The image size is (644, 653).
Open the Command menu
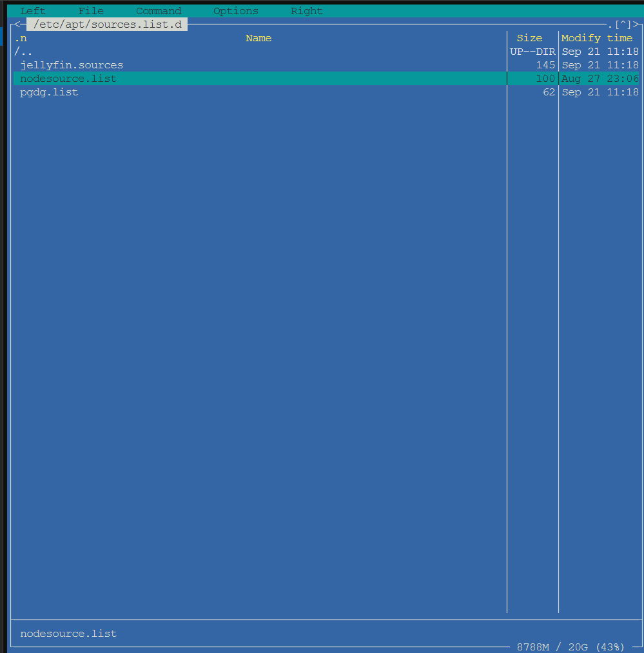[159, 11]
